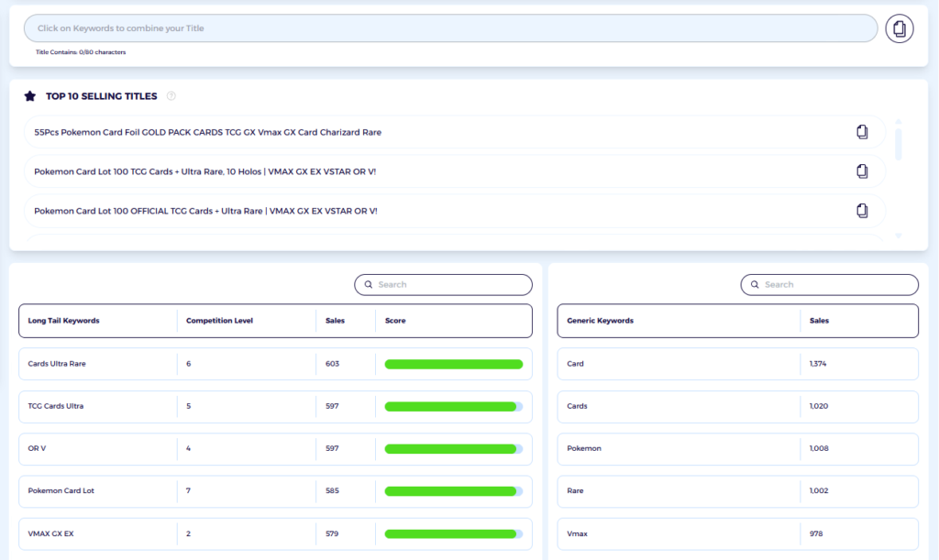Click magnifier icon in long tail keywords search
Viewport: 939px width, 560px height.
point(369,285)
